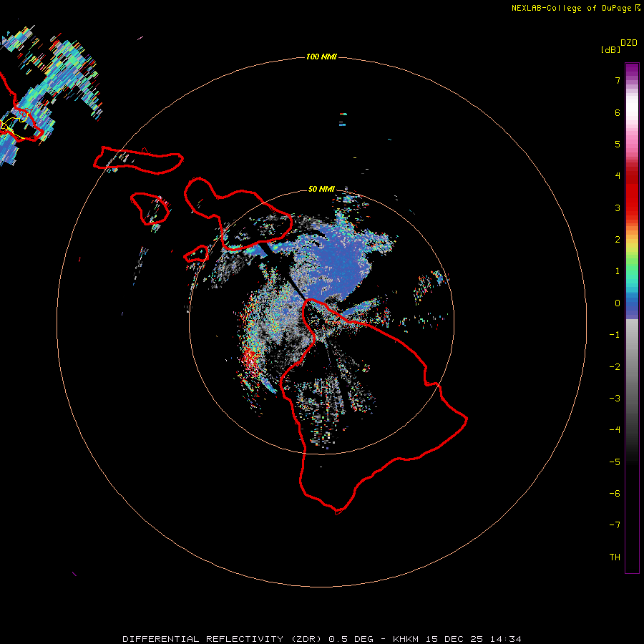644x644 pixels.
Task: Click the 0 value on color scale
Action: point(618,303)
